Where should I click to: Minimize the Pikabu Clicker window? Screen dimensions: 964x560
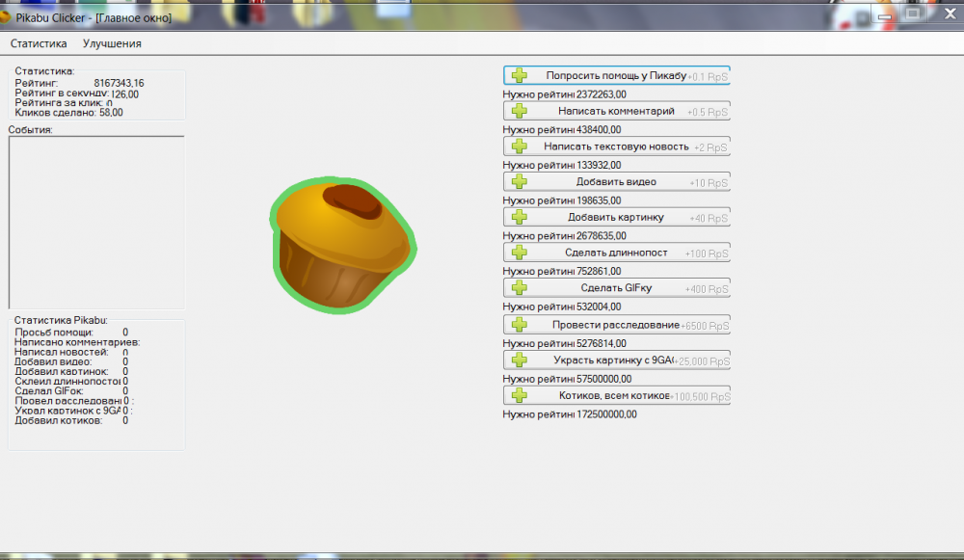click(886, 13)
